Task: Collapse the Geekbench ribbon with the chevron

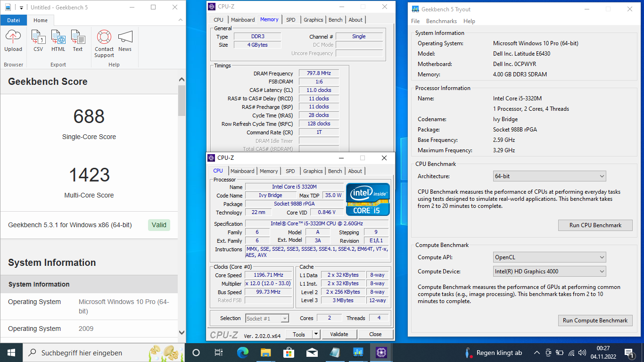Action: pyautogui.click(x=180, y=20)
